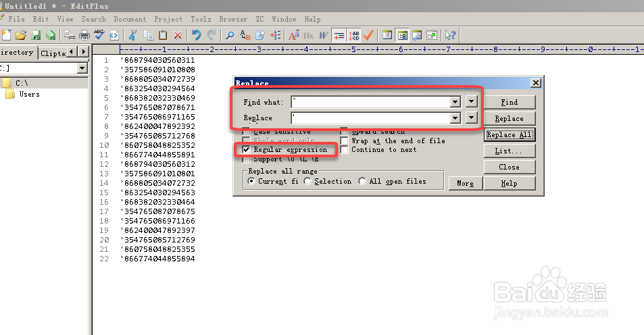Viewport: 644px width, 335px height.
Task: Click the Find in Files icon
Action: click(260, 35)
